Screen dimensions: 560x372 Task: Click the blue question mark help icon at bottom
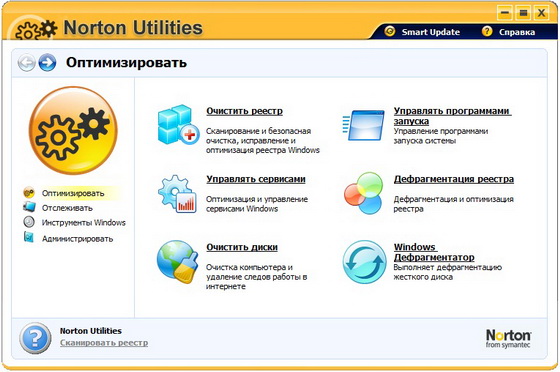click(x=35, y=338)
